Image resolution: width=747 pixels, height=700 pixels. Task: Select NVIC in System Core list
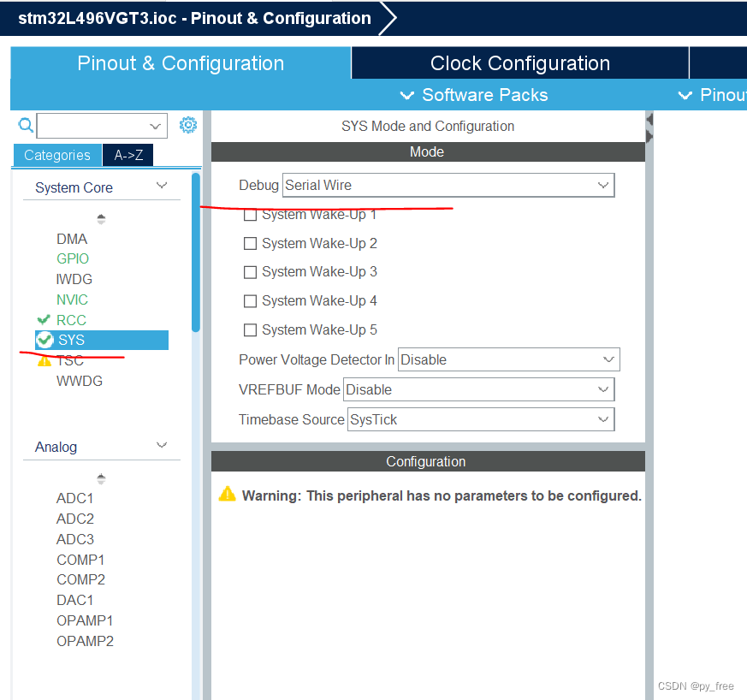(x=72, y=300)
